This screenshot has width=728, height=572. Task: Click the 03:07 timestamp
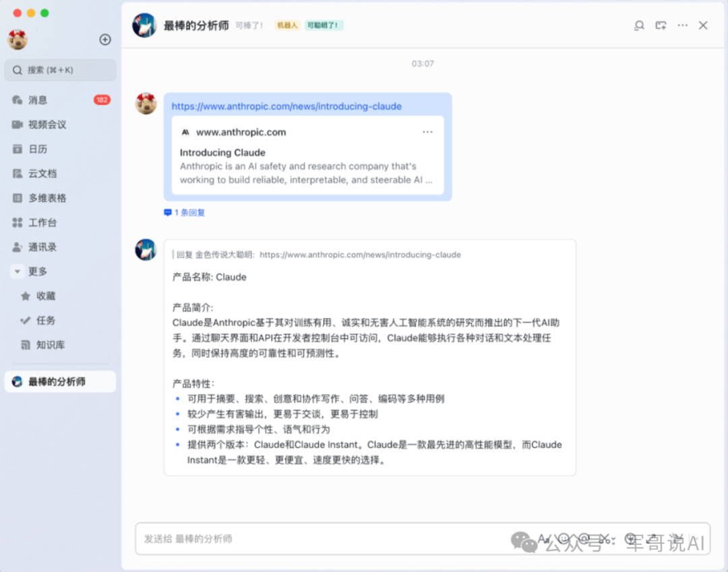pyautogui.click(x=423, y=63)
